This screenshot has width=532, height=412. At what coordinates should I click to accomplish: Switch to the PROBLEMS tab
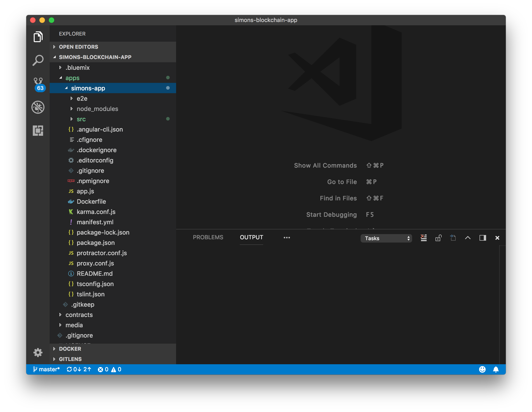[x=208, y=237]
